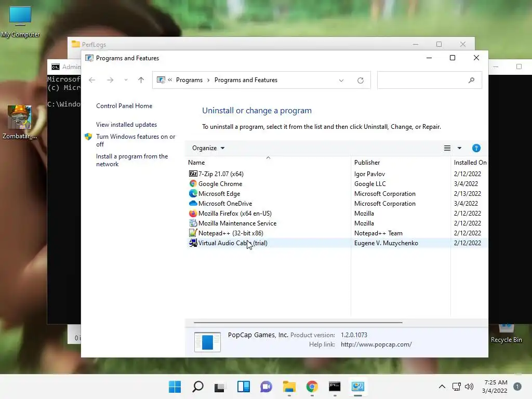The width and height of the screenshot is (532, 399).
Task: Open the Chat taskbar icon
Action: (x=266, y=387)
